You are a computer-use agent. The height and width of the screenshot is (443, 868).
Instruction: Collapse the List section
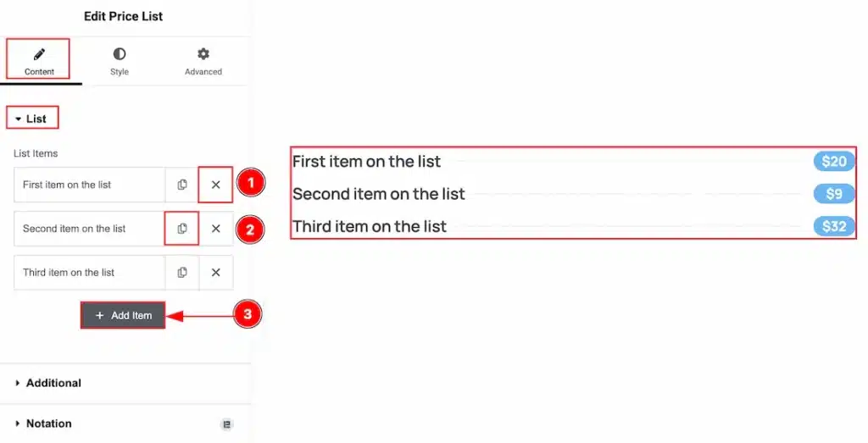click(31, 119)
